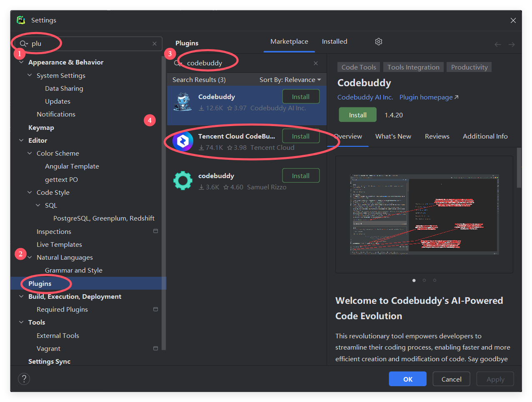532x402 pixels.
Task: Click the green Install button in details
Action: (x=357, y=115)
